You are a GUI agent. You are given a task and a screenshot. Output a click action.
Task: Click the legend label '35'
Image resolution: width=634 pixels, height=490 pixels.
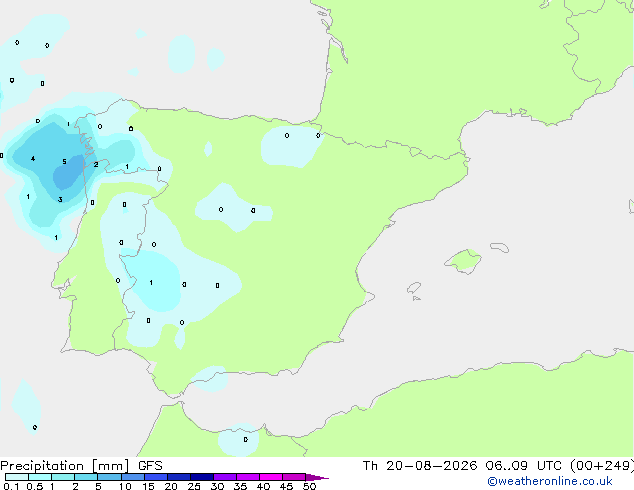click(240, 486)
